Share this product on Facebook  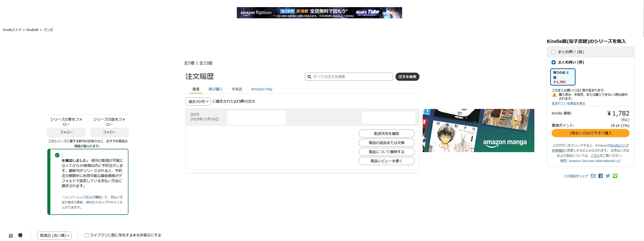(601, 176)
